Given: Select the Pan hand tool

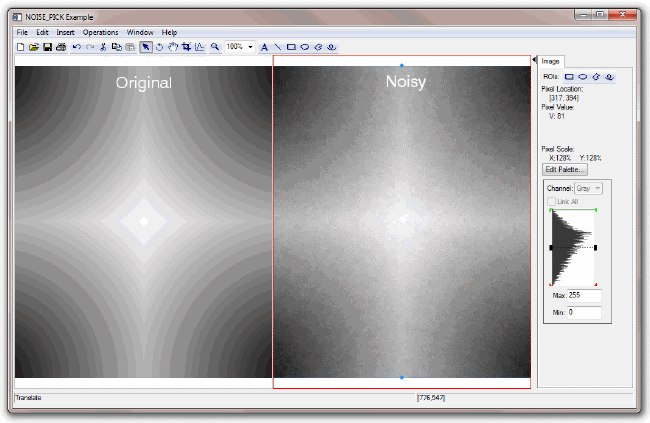Looking at the screenshot, I should click(173, 47).
